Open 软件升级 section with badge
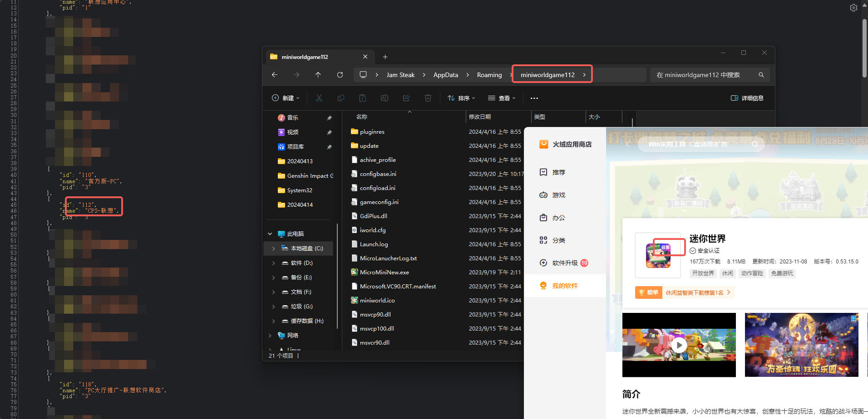The width and height of the screenshot is (868, 419). [565, 263]
